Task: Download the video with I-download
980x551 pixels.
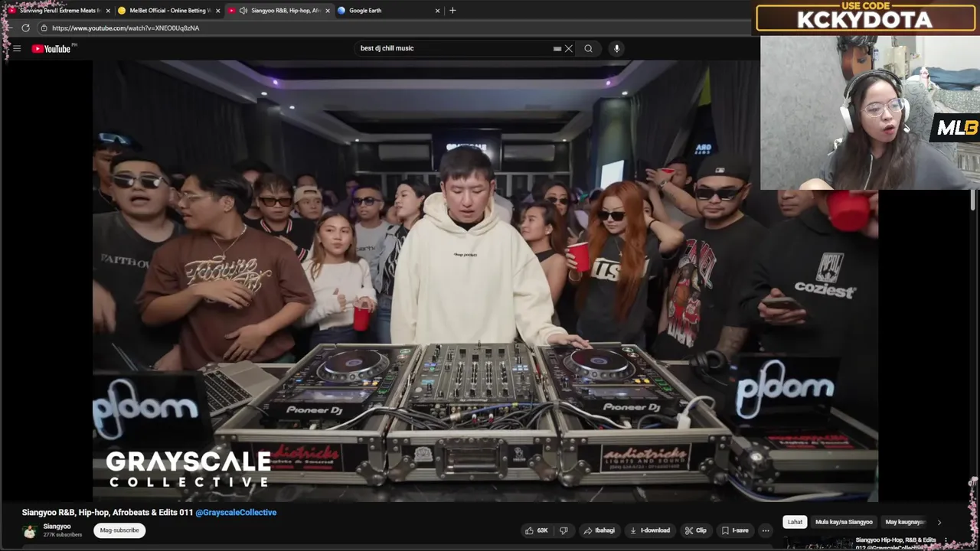Action: click(649, 530)
